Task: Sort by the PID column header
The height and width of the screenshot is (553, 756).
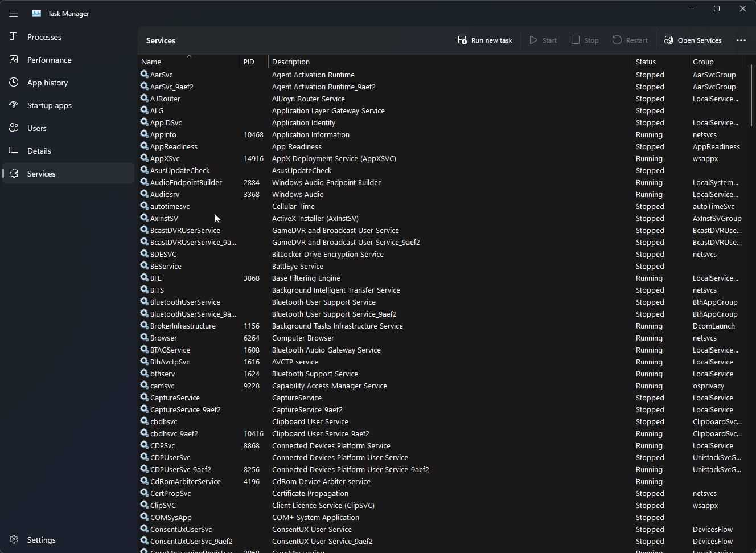Action: 254,62
